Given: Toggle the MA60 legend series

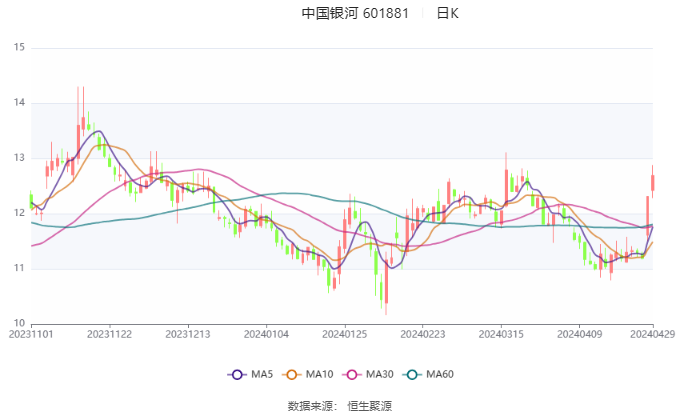Looking at the screenshot, I should (428, 374).
